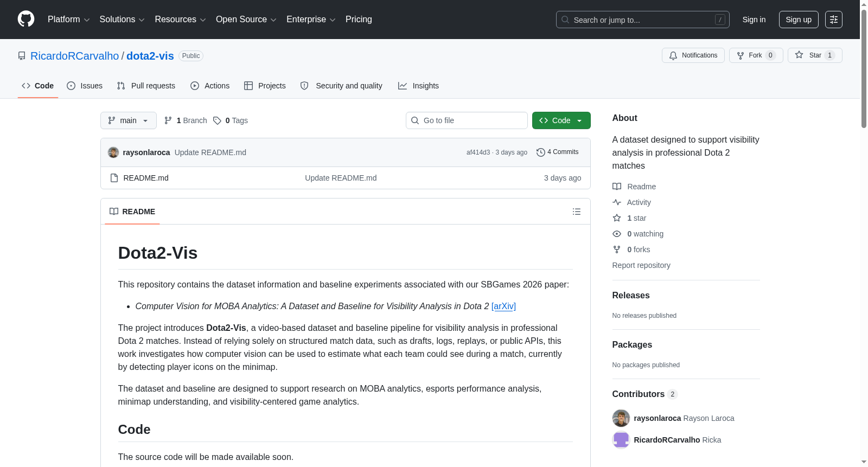Viewport: 868px width, 467px height.
Task: Switch to the Insights tab
Action: coord(418,86)
